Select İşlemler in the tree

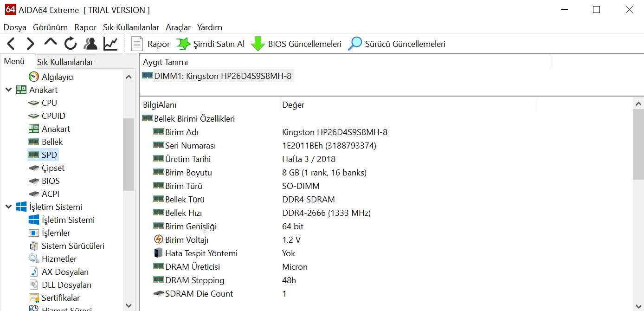pos(49,233)
